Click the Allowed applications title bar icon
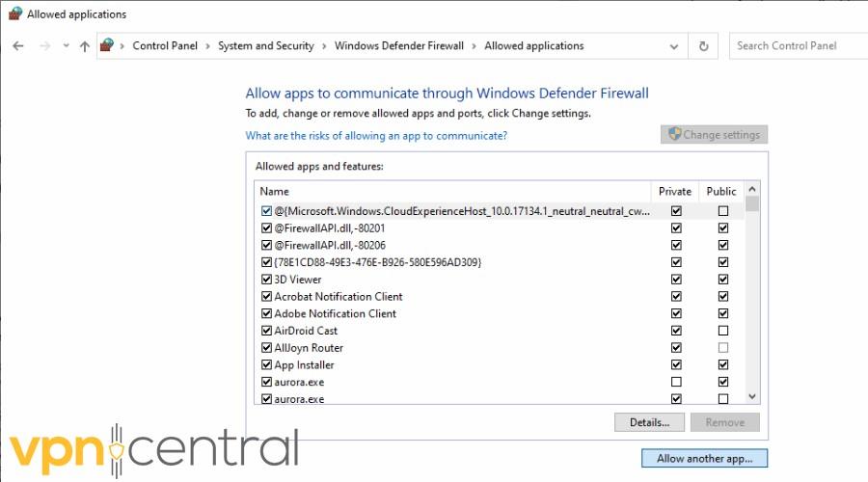 tap(14, 13)
